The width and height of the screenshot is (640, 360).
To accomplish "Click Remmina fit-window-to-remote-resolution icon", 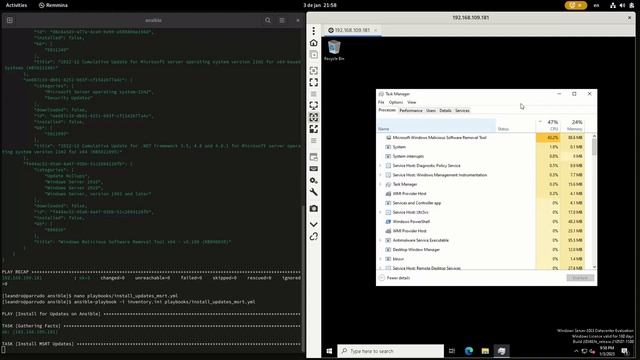I will tap(313, 71).
